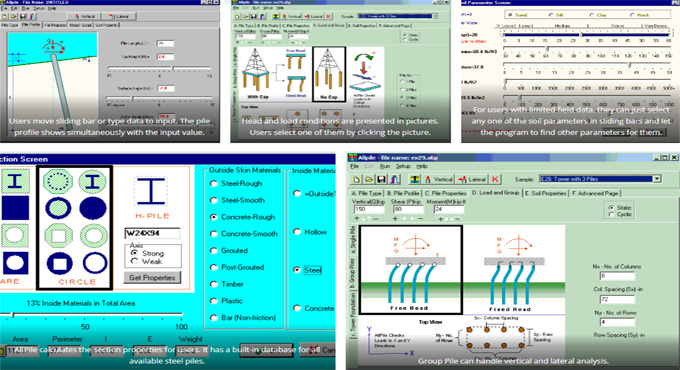The width and height of the screenshot is (680, 370).
Task: Click Vertical button in pile profile window
Action: coord(84,16)
